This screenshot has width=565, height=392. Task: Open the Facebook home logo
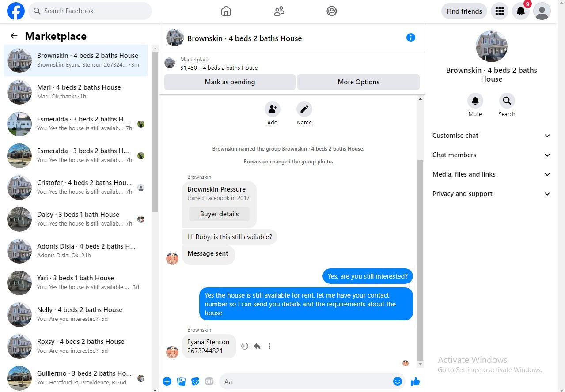(x=16, y=11)
